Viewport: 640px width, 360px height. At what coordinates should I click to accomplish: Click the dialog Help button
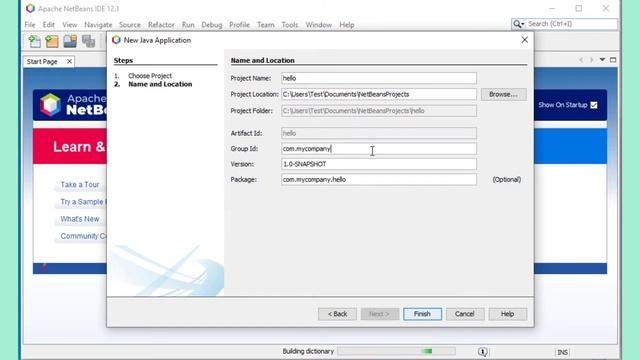(507, 314)
